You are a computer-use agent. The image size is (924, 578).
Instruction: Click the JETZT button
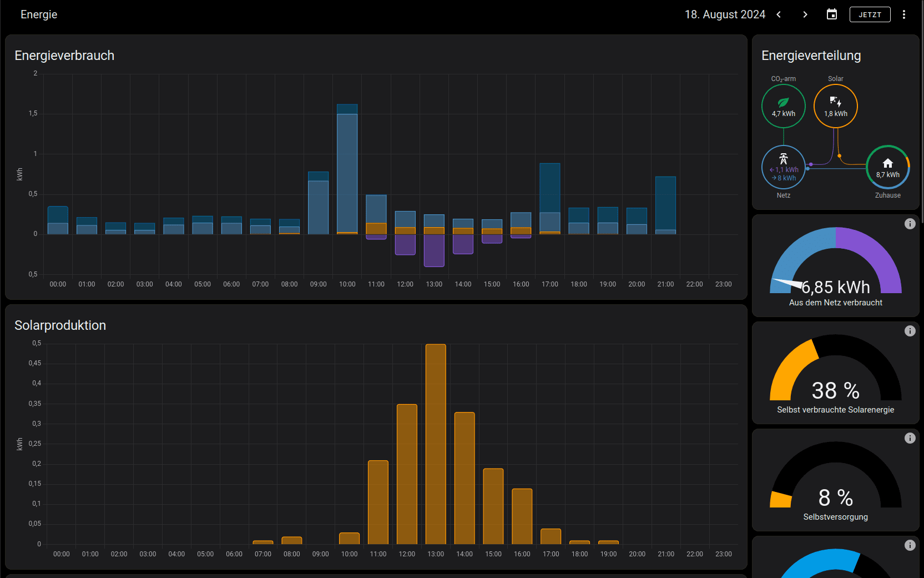[x=870, y=14]
